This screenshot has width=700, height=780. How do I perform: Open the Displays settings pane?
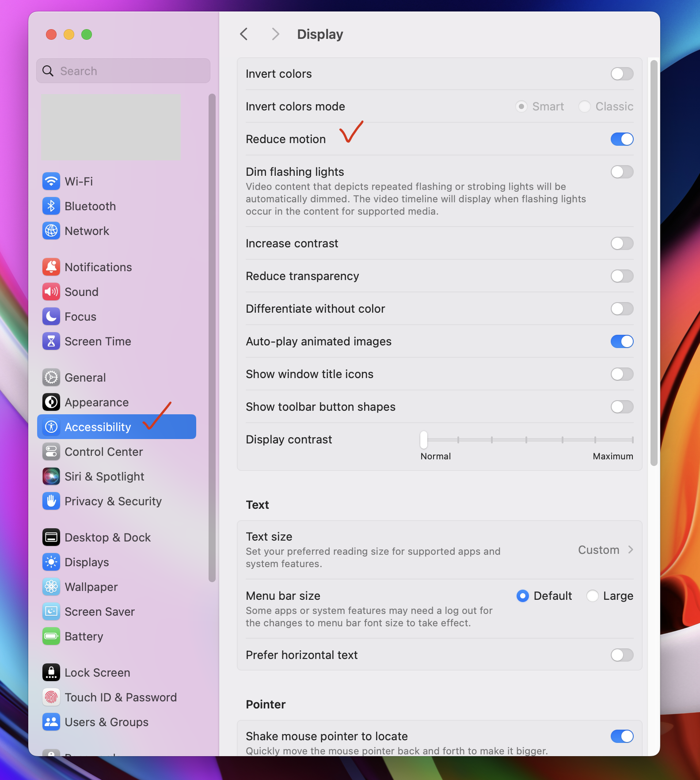point(87,562)
